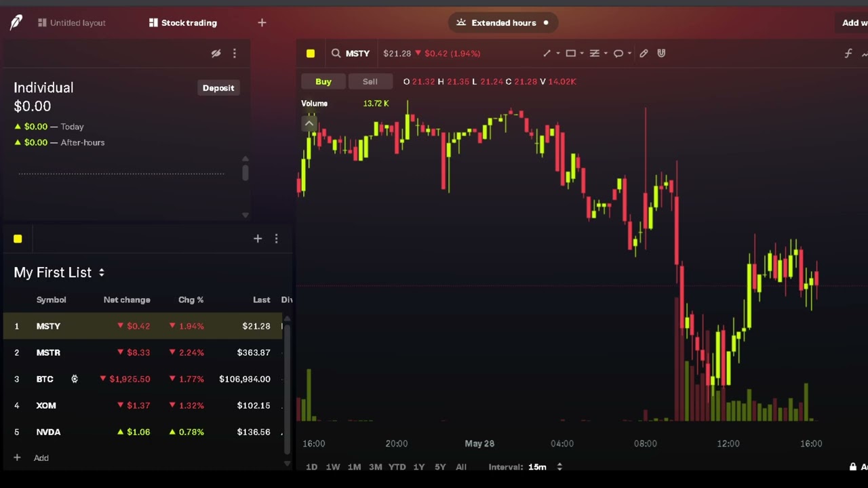Select the Stock trading tab
This screenshot has width=868, height=488.
(183, 22)
